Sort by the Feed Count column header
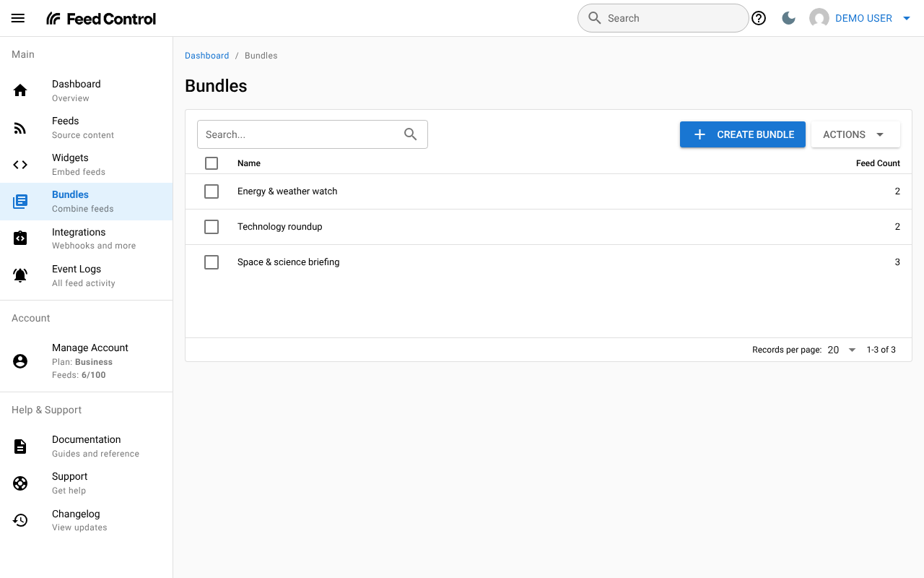The height and width of the screenshot is (578, 924). pyautogui.click(x=878, y=163)
